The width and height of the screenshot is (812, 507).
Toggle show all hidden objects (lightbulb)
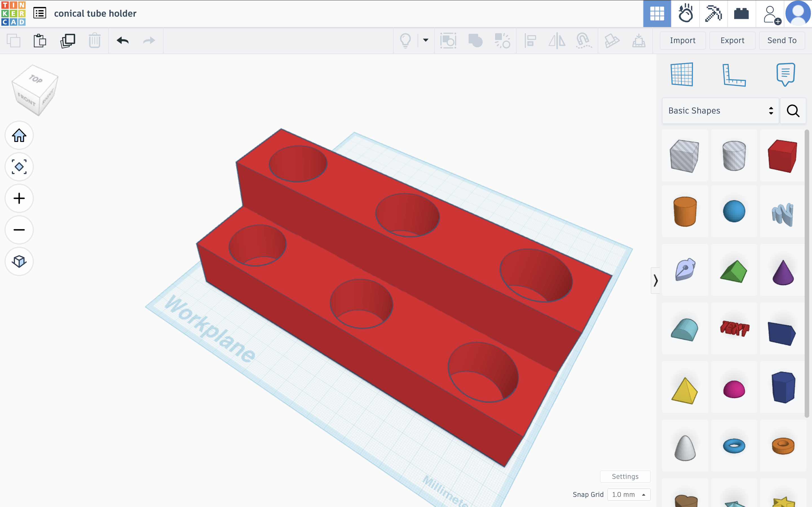click(406, 40)
